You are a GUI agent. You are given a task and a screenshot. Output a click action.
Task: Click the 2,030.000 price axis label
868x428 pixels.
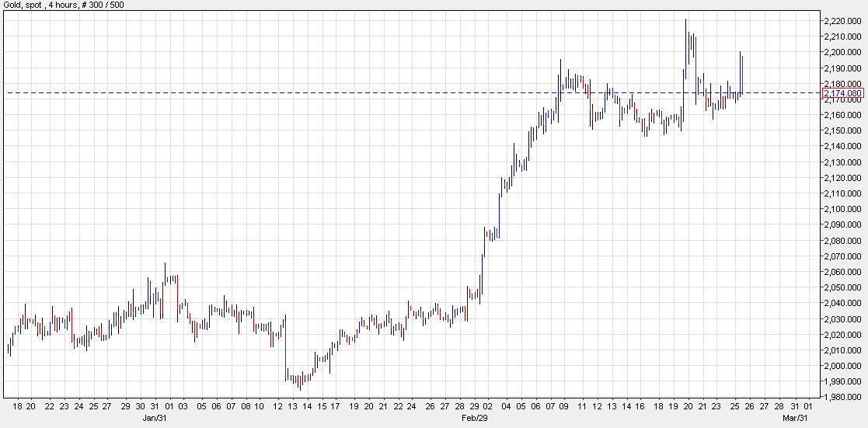click(842, 319)
